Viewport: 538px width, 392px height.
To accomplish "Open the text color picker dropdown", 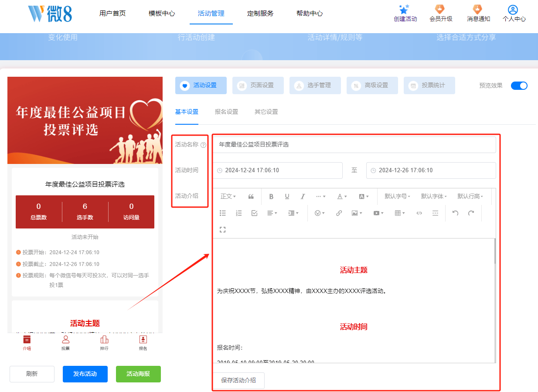I will [x=342, y=196].
